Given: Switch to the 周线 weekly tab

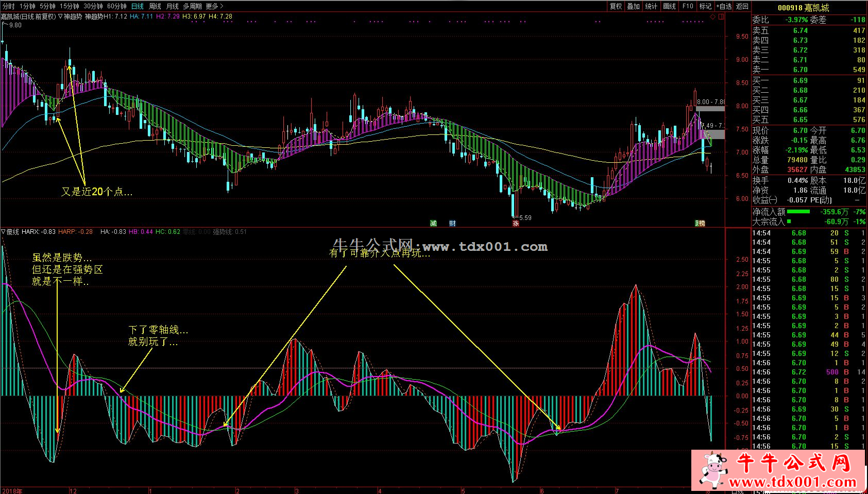Looking at the screenshot, I should (x=155, y=6).
